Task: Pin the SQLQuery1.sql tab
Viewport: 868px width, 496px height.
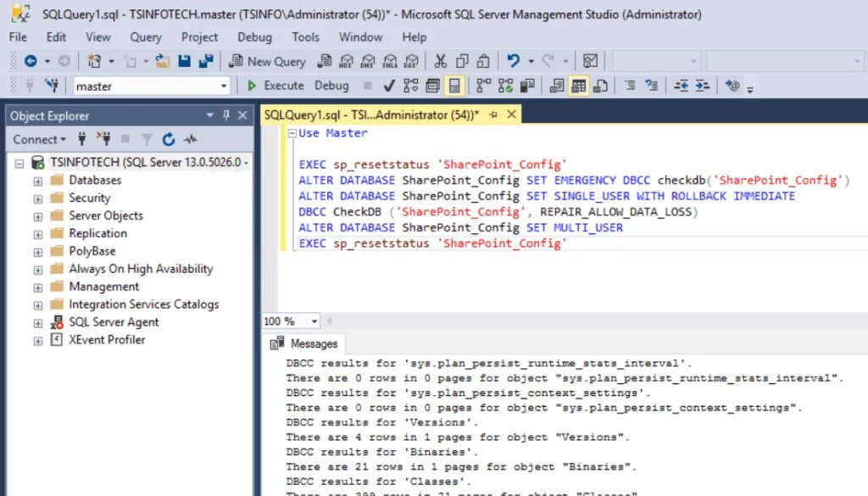Action: pos(493,114)
